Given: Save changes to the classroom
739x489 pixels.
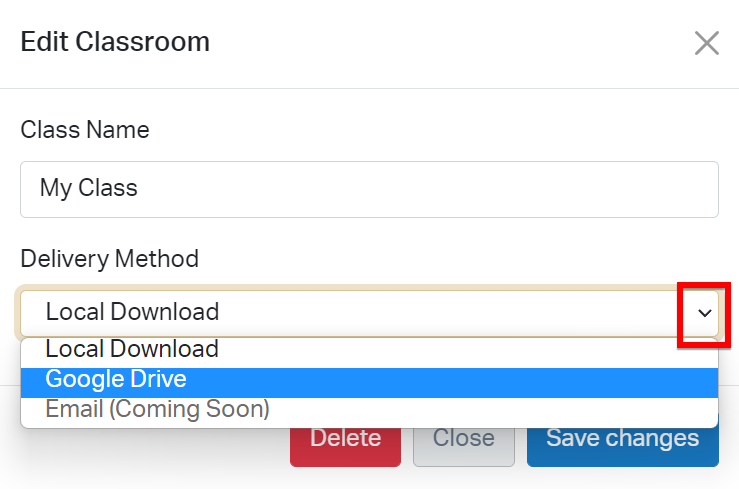Looking at the screenshot, I should (622, 438).
